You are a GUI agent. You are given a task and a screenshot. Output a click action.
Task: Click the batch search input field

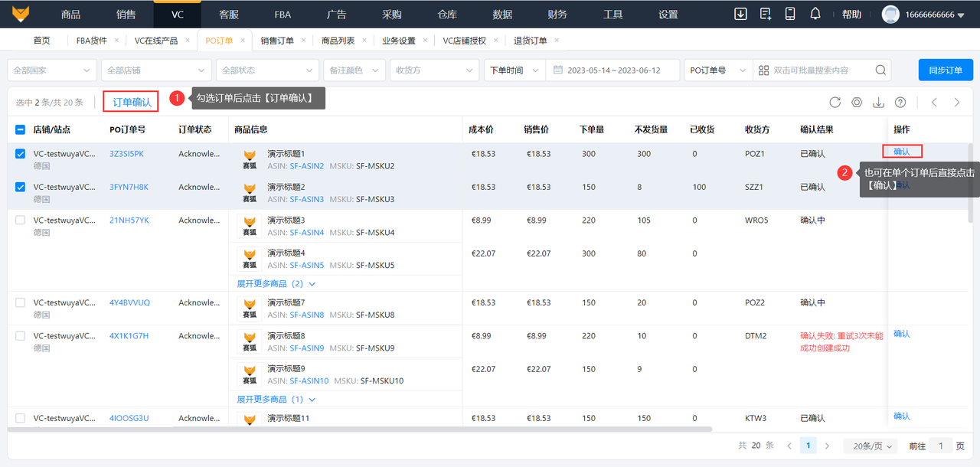pos(821,70)
